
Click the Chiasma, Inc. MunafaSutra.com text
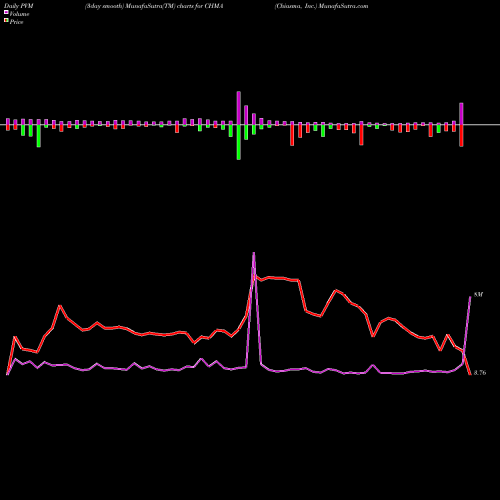coord(321,6)
